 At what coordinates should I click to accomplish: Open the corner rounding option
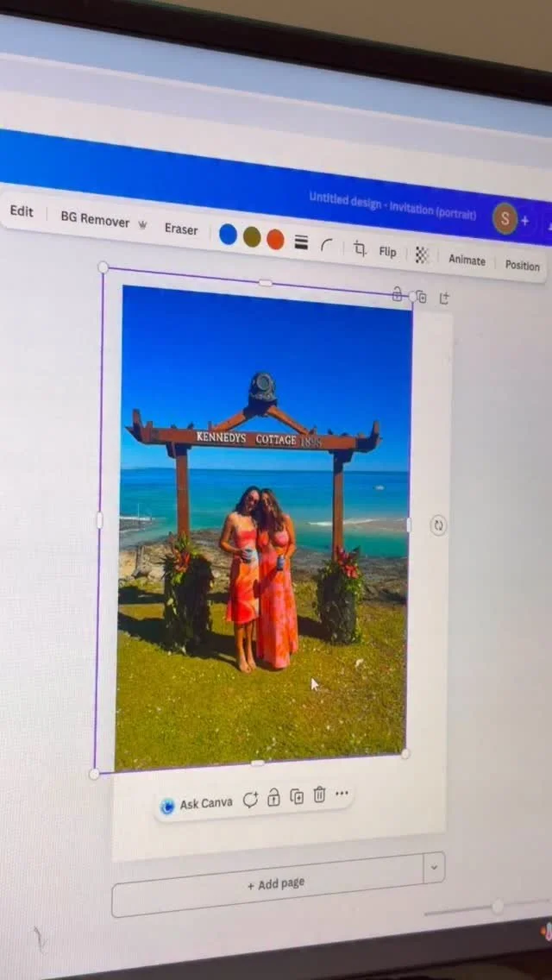pyautogui.click(x=326, y=245)
